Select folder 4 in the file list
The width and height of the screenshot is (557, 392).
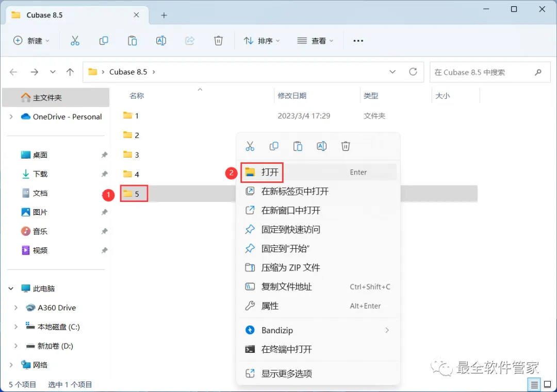131,174
